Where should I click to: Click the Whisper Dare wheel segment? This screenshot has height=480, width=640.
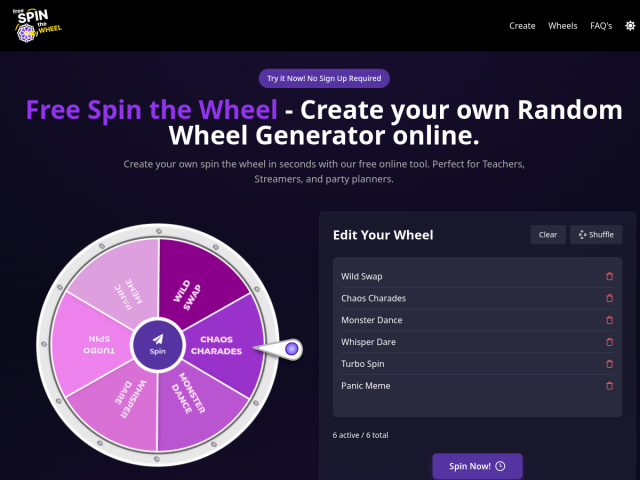pos(122,404)
